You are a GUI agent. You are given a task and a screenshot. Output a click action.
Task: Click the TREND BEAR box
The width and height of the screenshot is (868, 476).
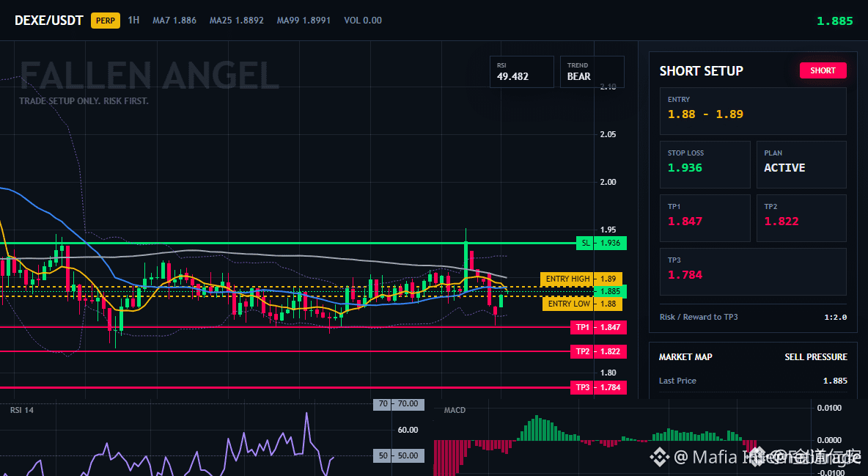[x=592, y=71]
